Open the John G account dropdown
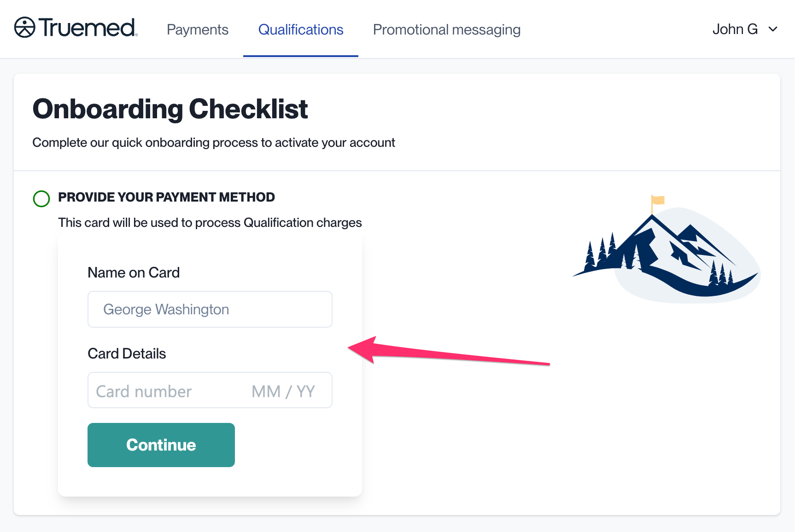This screenshot has height=532, width=795. 735,29
